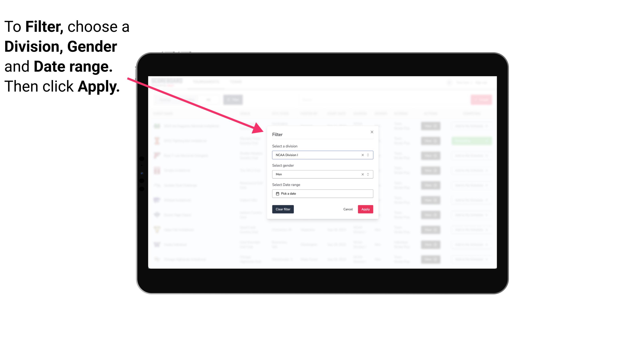
Task: Select Men from gender selector
Action: click(322, 174)
